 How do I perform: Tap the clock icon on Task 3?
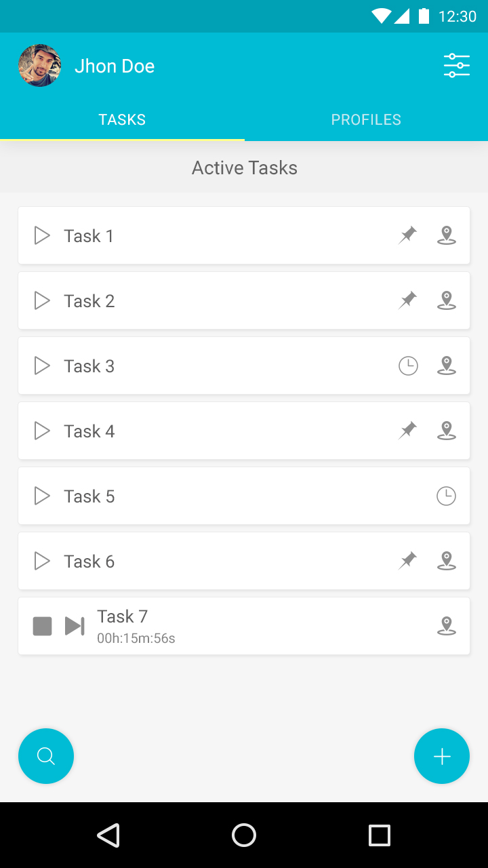pos(408,366)
